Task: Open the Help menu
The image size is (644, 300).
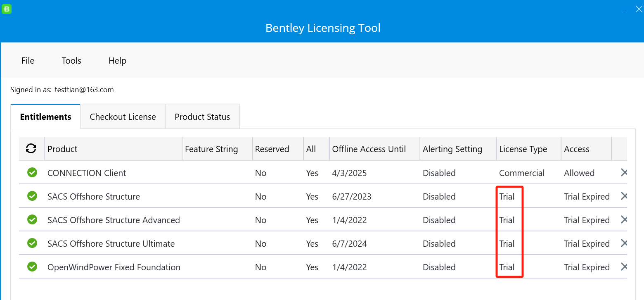Action: 117,60
